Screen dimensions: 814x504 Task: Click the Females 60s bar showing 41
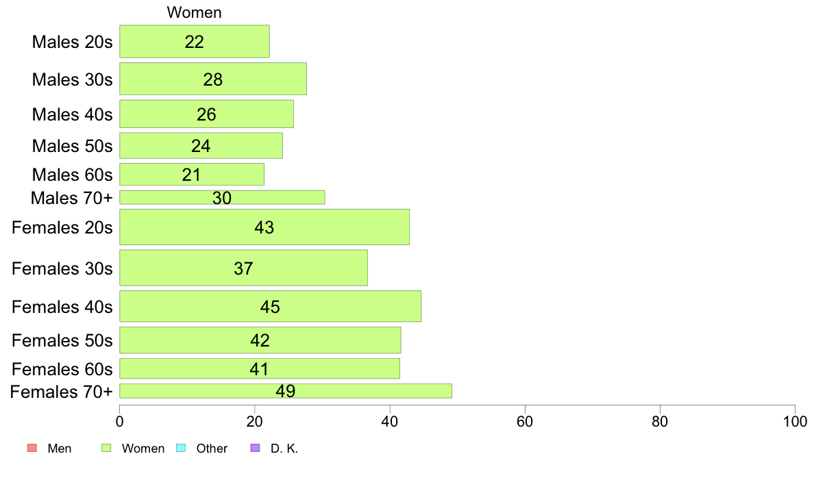click(260, 368)
